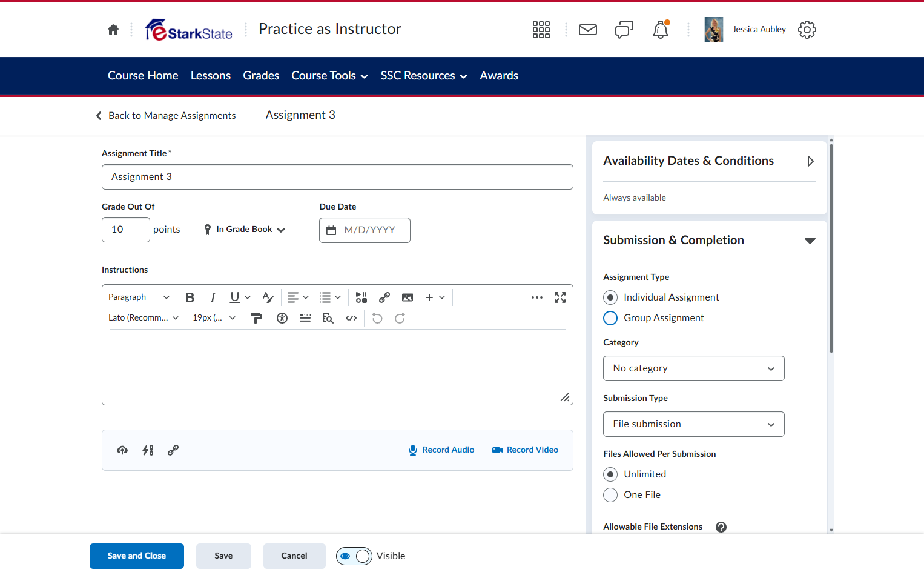Click Save and Close button
Viewport: 924px width, 578px height.
137,556
